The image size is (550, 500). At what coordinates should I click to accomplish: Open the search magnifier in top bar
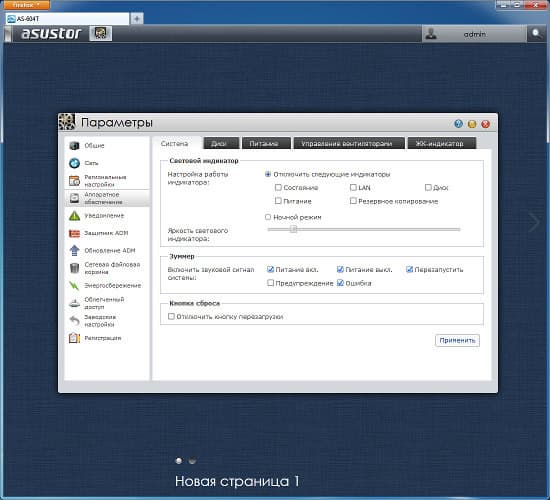click(x=536, y=34)
